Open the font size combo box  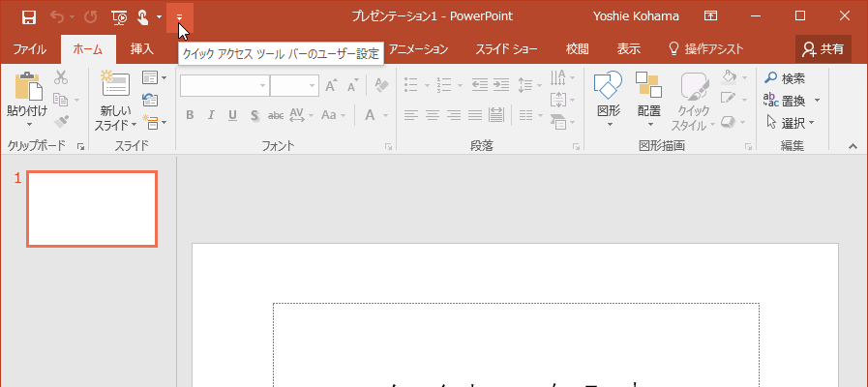tap(294, 86)
